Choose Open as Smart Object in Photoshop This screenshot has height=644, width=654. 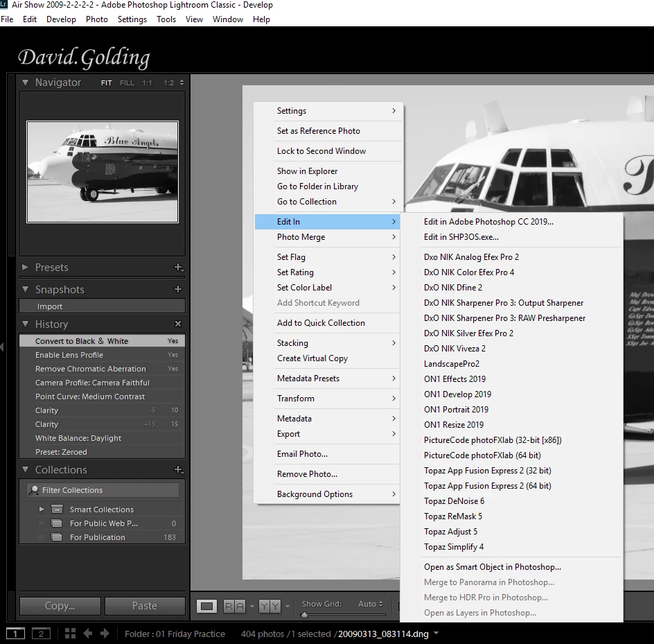click(x=511, y=567)
